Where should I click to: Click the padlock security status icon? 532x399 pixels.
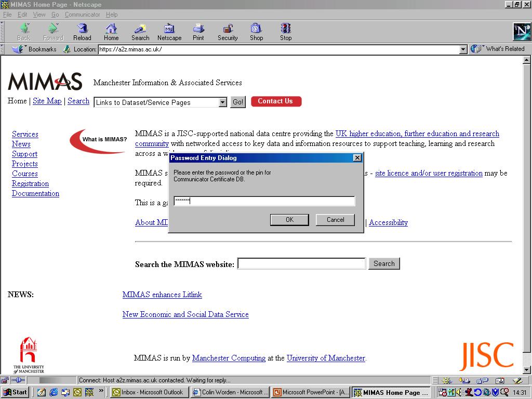click(x=5, y=380)
